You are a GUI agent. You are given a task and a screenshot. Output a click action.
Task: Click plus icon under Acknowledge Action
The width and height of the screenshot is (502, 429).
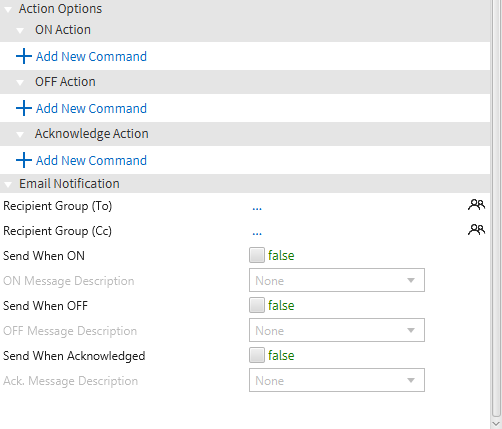coord(24,160)
